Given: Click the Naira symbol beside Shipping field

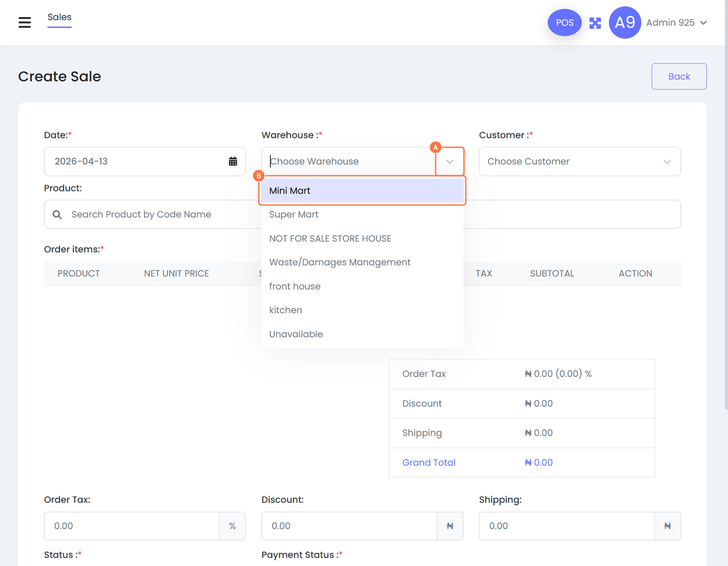Looking at the screenshot, I should click(667, 526).
